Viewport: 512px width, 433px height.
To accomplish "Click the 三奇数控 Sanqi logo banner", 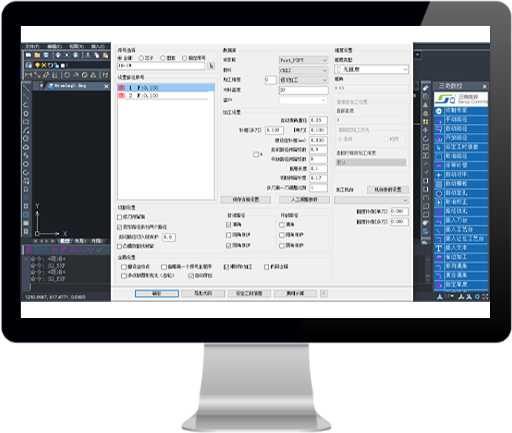I will [461, 99].
